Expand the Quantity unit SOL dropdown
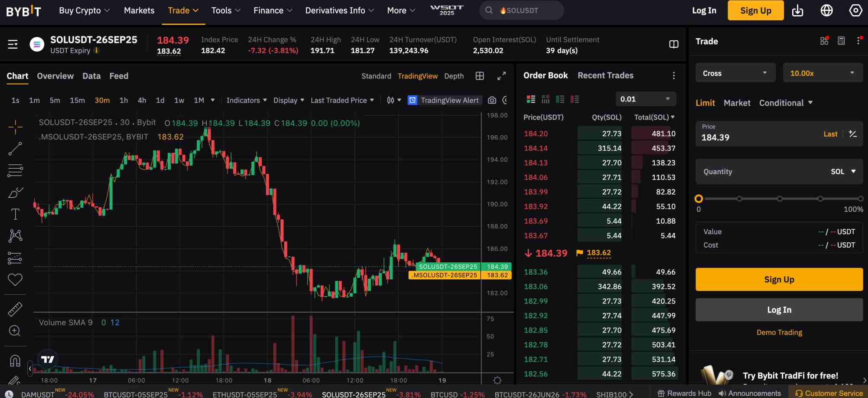Screen dimensions: 868x398 (842, 171)
